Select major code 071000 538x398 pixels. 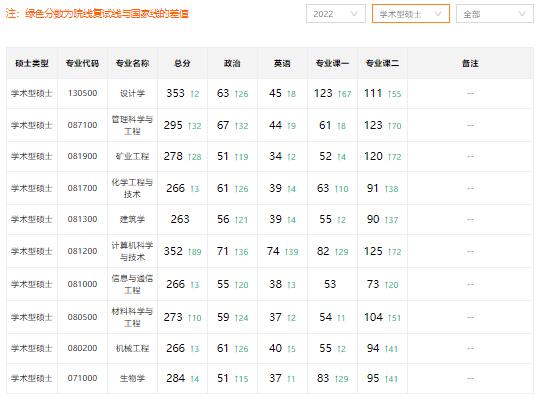pyautogui.click(x=82, y=378)
